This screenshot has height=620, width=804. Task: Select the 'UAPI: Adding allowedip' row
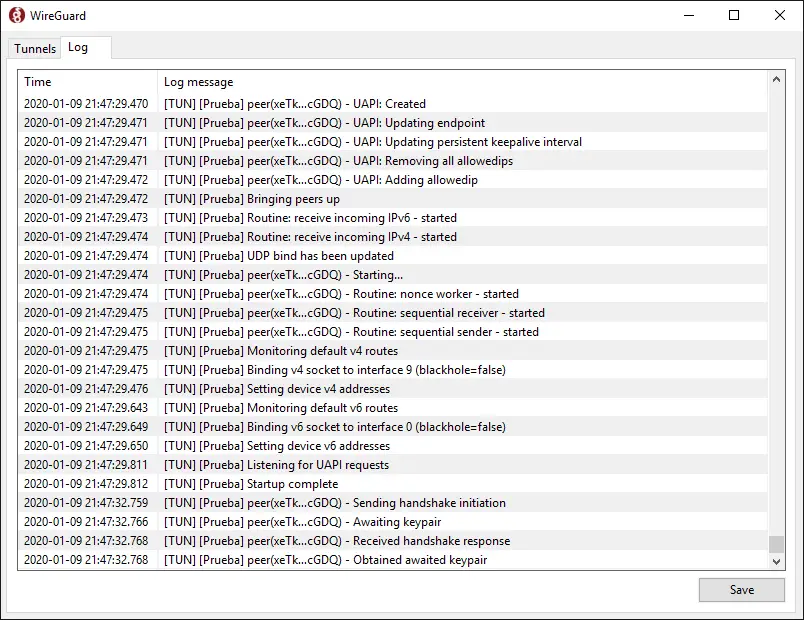point(393,179)
